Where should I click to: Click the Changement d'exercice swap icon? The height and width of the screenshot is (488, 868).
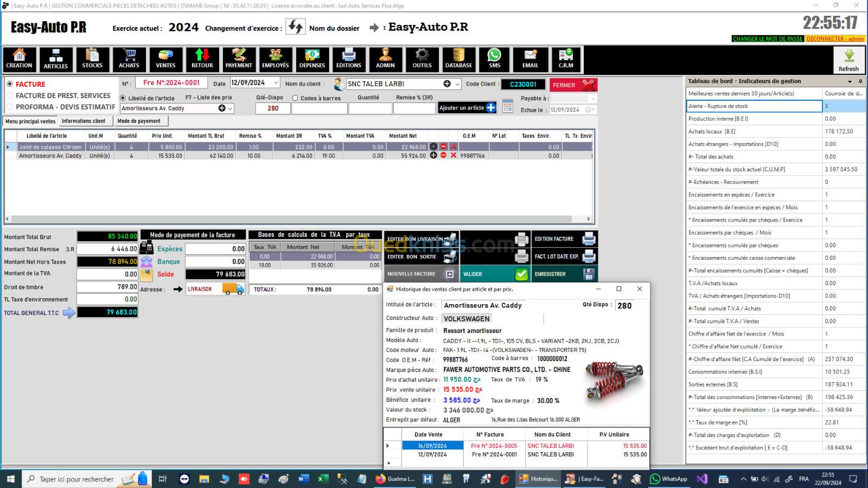click(x=296, y=27)
